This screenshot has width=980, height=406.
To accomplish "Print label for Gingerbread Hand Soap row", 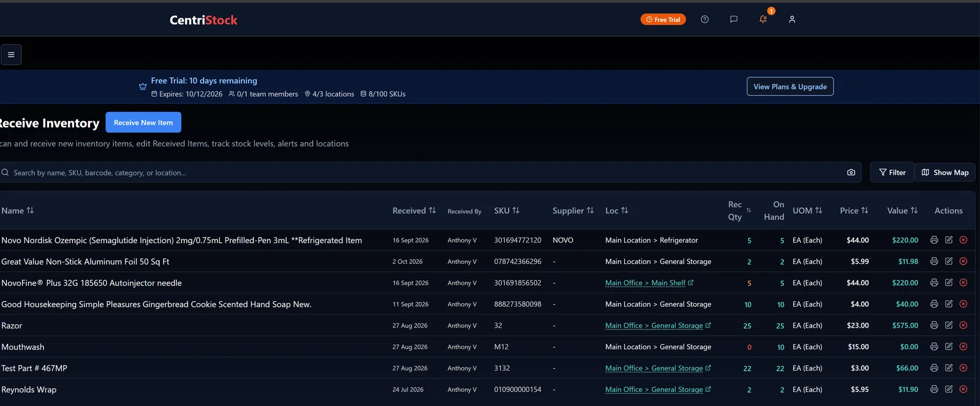I will click(x=934, y=304).
